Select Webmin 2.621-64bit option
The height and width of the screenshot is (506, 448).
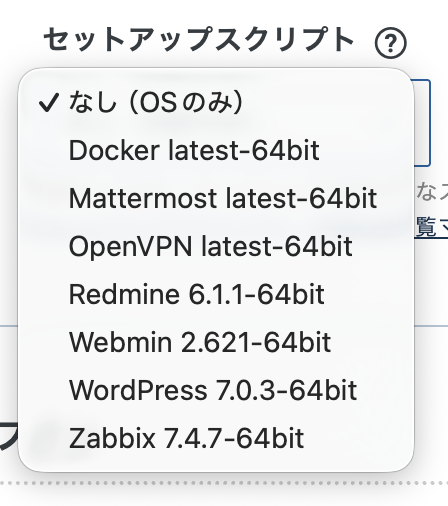coord(216,342)
